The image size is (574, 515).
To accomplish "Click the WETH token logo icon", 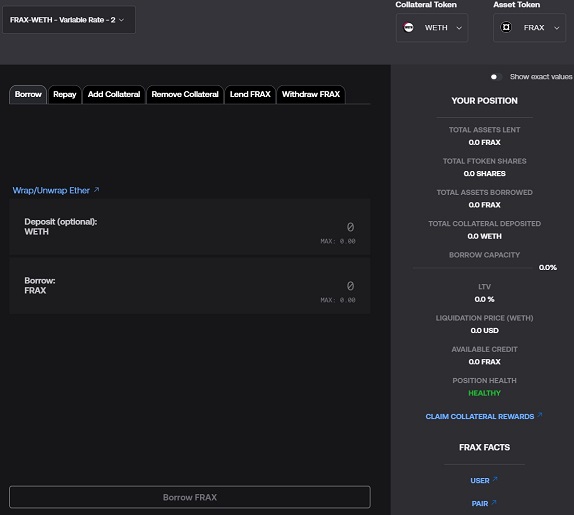I will coord(408,27).
